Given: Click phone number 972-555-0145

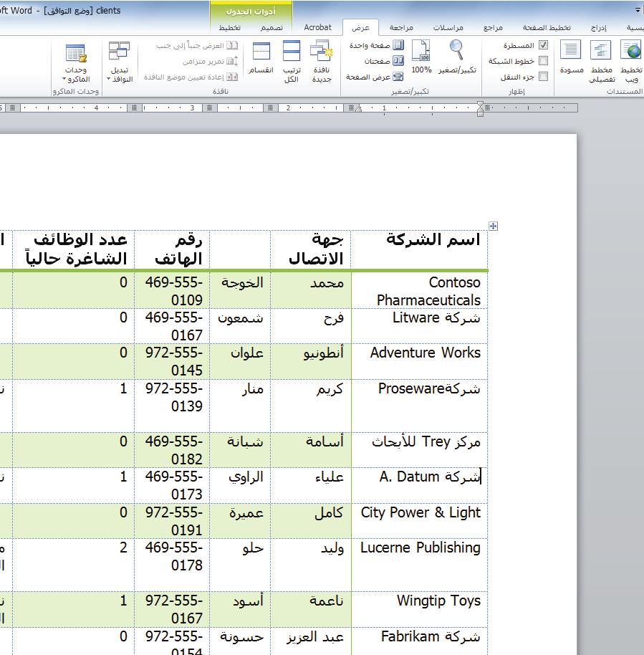Looking at the screenshot, I should coord(174,361).
